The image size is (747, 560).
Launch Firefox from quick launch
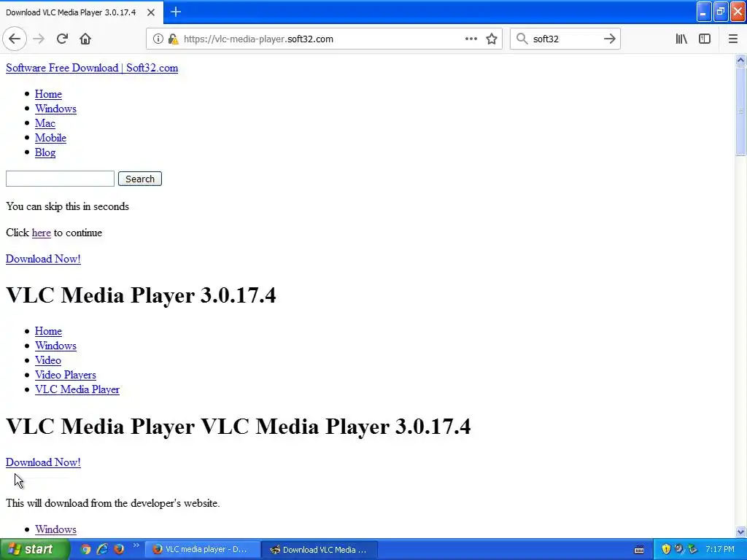[x=119, y=550]
